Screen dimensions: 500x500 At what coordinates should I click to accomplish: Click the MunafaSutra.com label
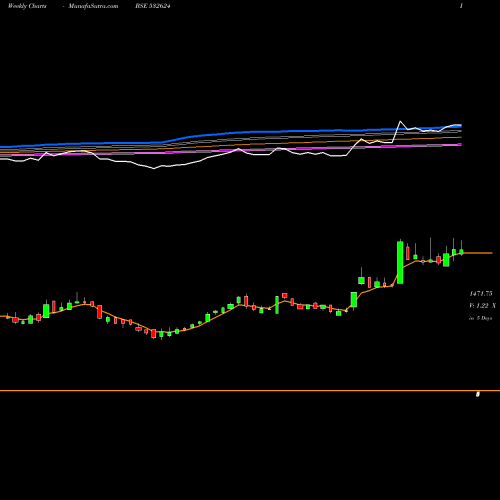coord(93,6)
